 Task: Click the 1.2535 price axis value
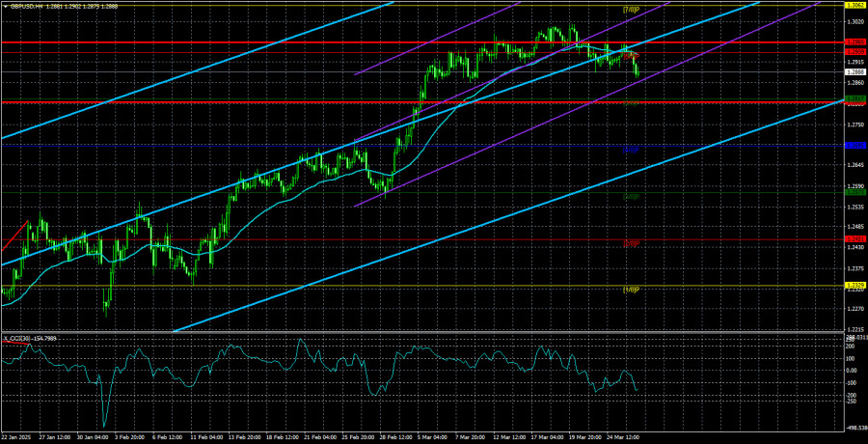coord(854,207)
